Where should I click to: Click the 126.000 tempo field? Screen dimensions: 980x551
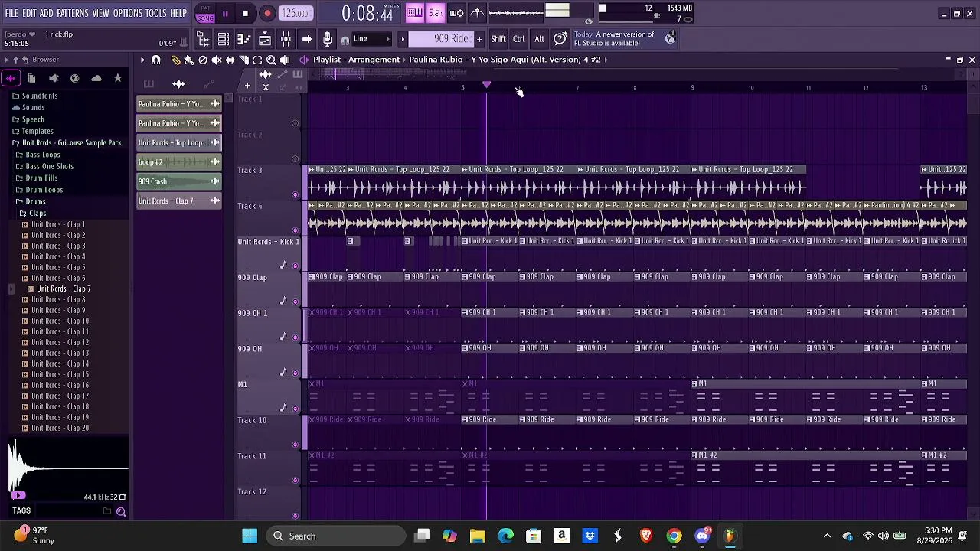pyautogui.click(x=296, y=13)
